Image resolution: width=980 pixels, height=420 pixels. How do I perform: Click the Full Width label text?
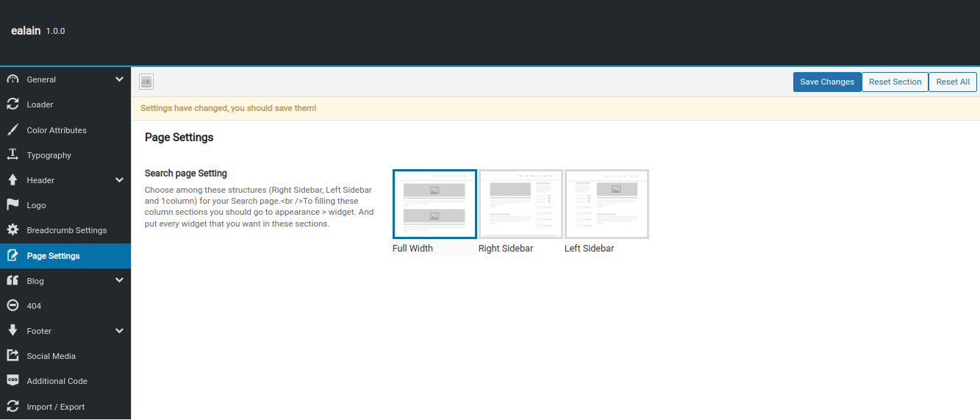[412, 249]
